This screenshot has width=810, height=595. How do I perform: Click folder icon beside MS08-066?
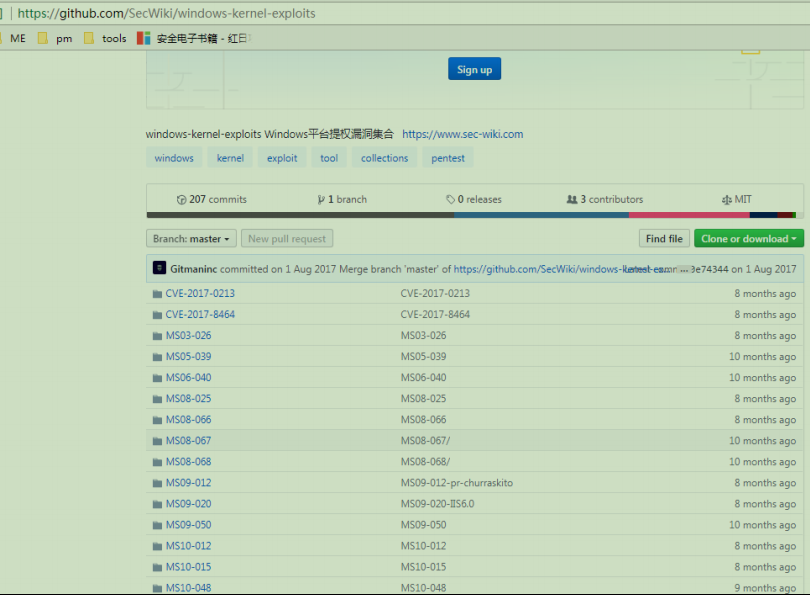pos(158,420)
